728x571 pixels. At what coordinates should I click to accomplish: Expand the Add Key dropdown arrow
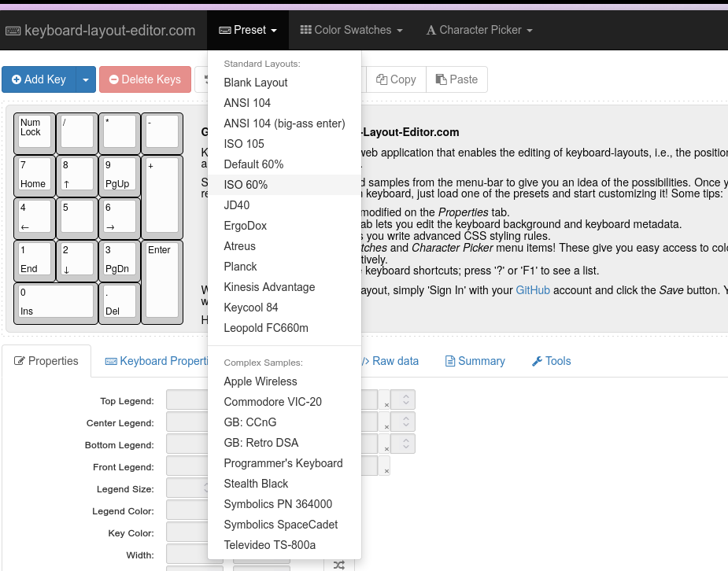(87, 79)
